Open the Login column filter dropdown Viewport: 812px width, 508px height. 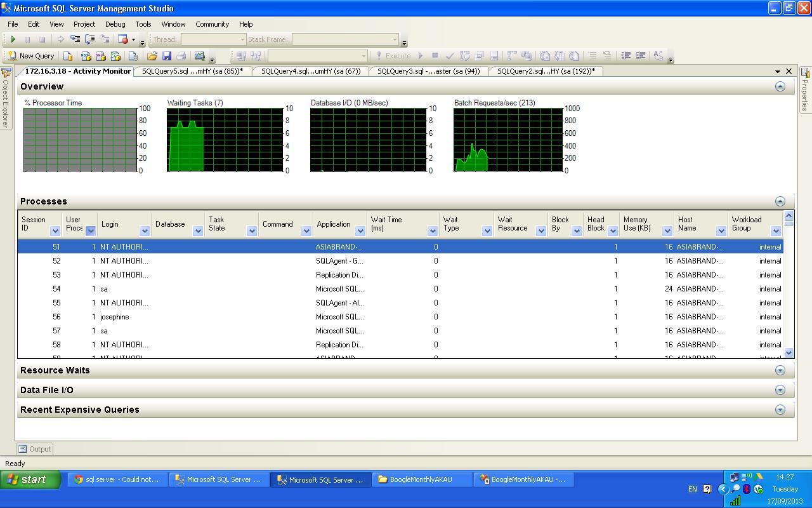tap(144, 231)
